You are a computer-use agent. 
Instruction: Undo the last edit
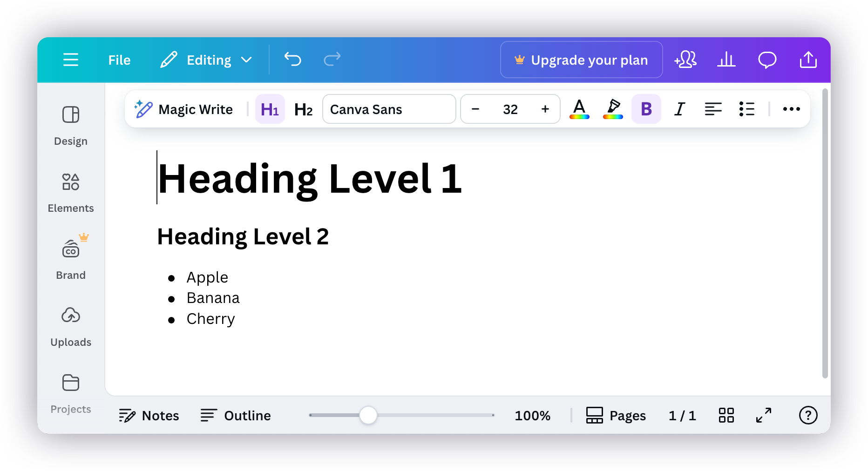click(292, 60)
